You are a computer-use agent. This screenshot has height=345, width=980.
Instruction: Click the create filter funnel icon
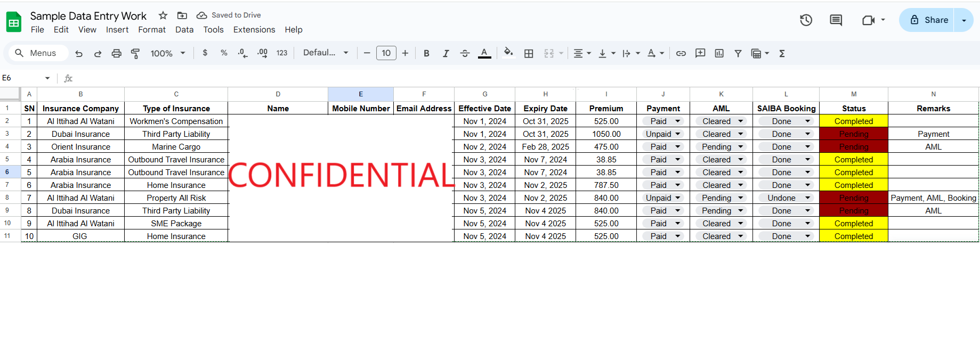pos(738,53)
